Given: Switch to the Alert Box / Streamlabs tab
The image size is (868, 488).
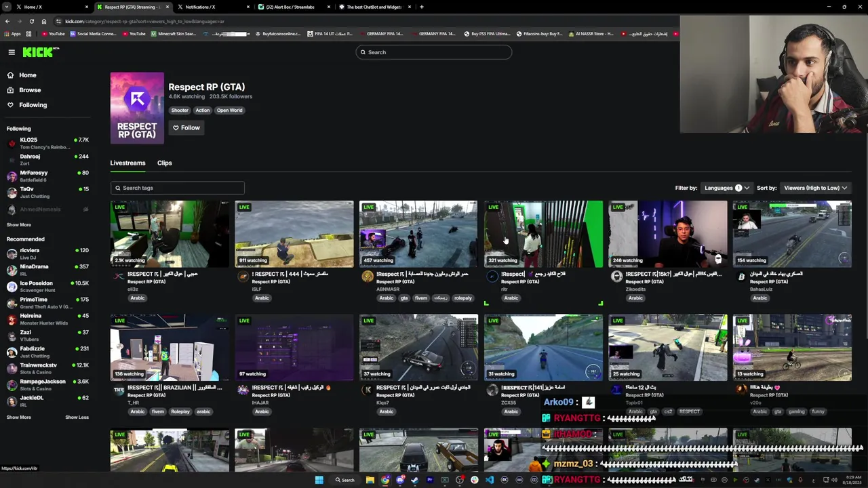Looking at the screenshot, I should (295, 7).
